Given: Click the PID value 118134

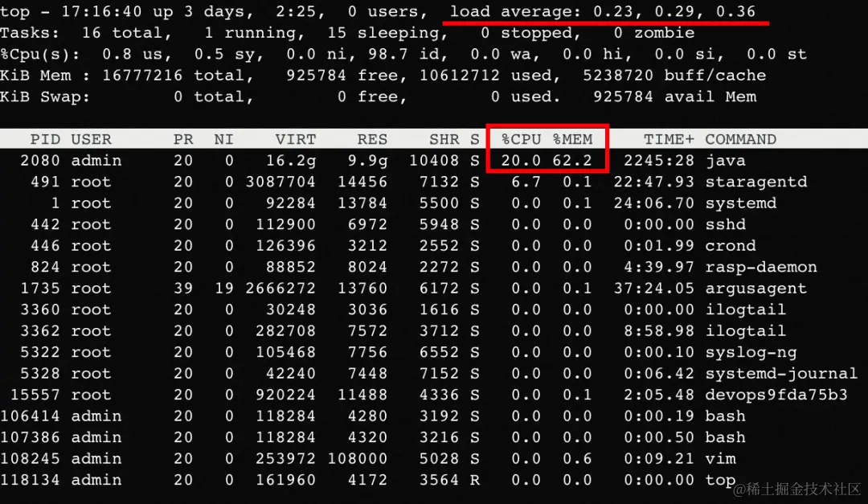Looking at the screenshot, I should [x=30, y=480].
